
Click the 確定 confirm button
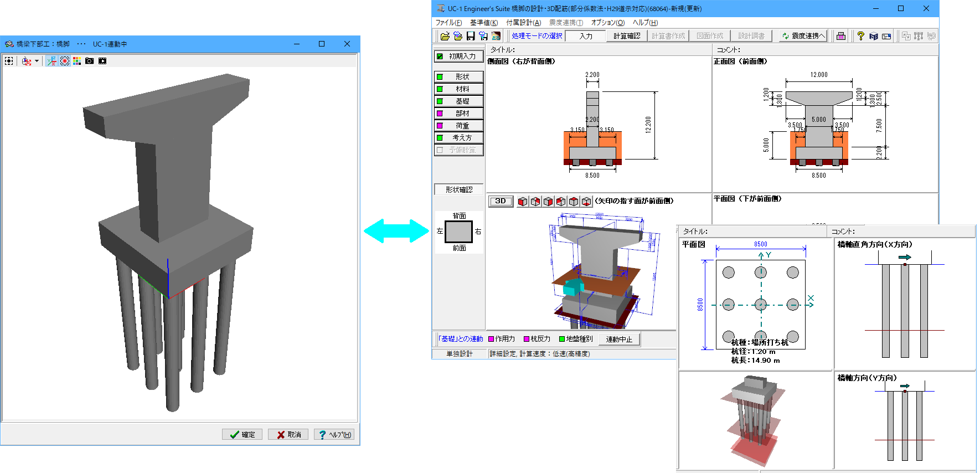pyautogui.click(x=242, y=435)
